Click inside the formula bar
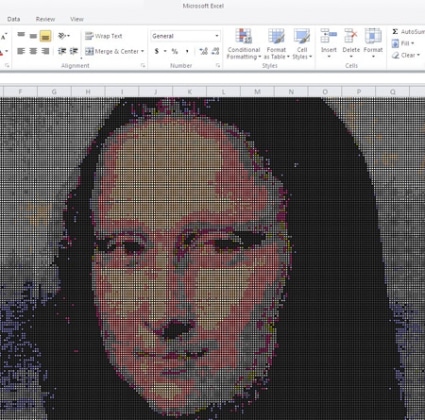Image resolution: width=425 pixels, height=420 pixels. point(212,78)
